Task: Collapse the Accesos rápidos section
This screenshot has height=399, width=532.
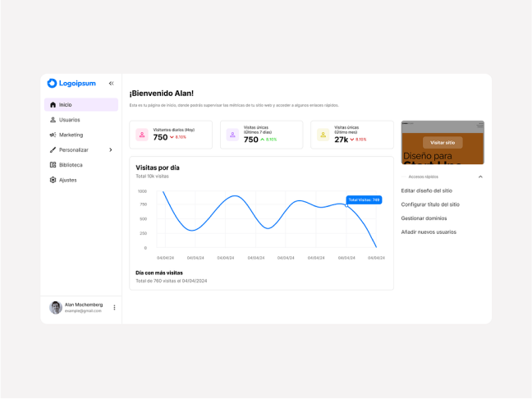Action: click(x=480, y=177)
